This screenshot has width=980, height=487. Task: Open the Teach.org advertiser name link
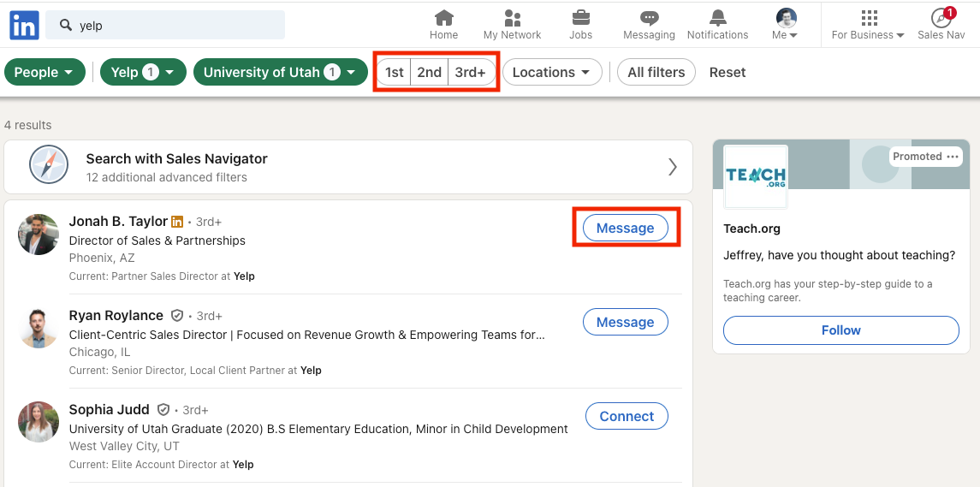[751, 229]
